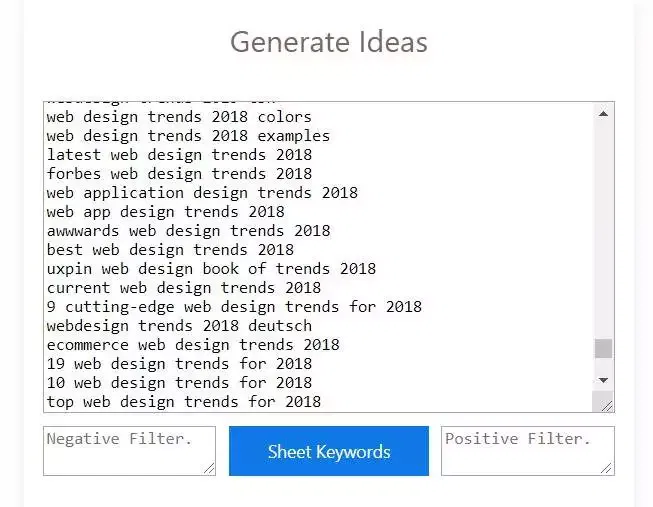Click on "latest web design trends 2018"

pos(179,155)
